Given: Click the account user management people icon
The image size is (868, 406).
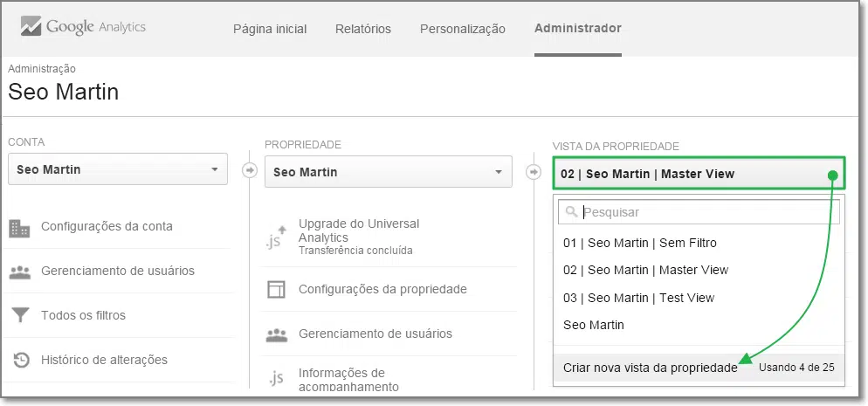Looking at the screenshot, I should [x=19, y=272].
